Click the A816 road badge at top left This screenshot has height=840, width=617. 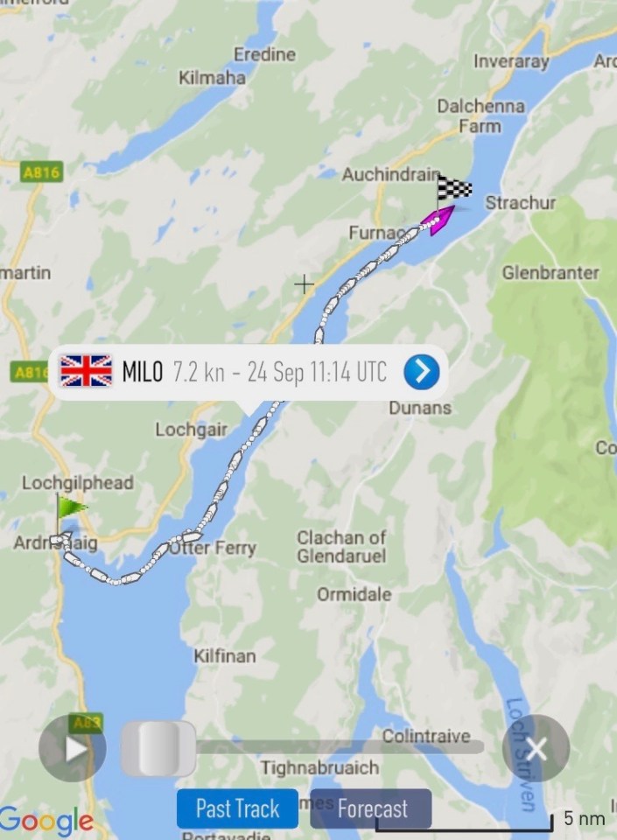[41, 172]
